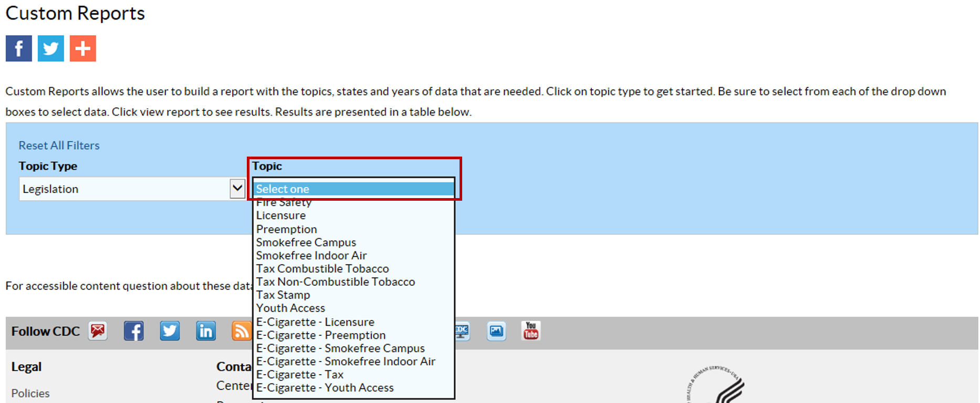Pick 'E-Cigarette - Youth Access' from list
980x403 pixels.
pos(325,388)
